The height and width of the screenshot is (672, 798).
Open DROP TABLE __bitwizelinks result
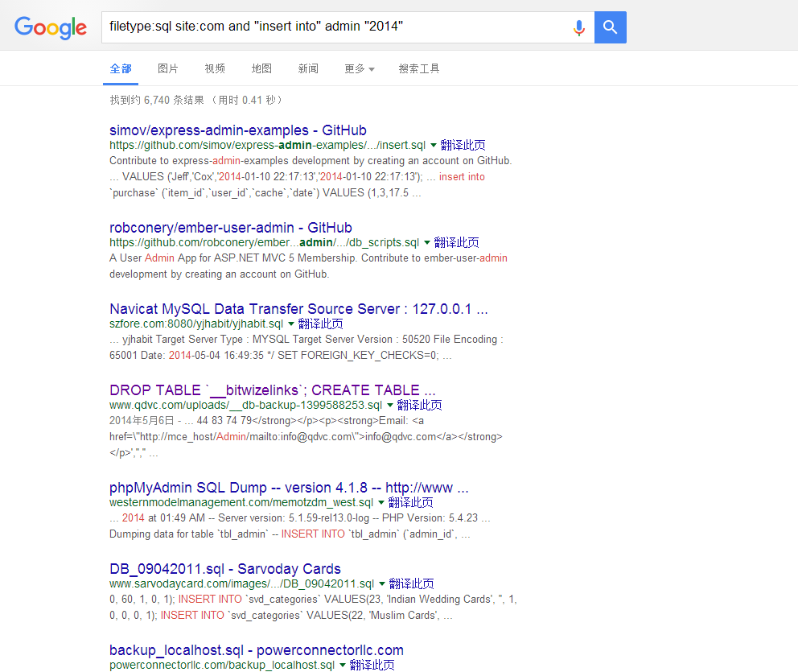(x=272, y=390)
